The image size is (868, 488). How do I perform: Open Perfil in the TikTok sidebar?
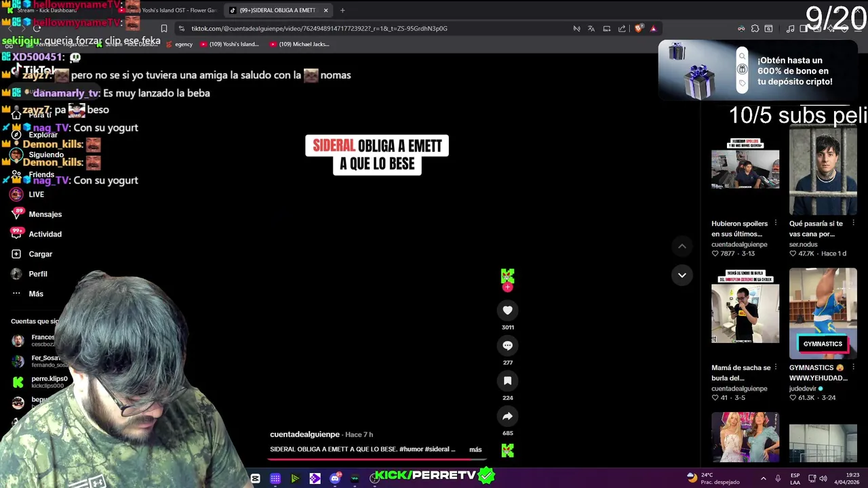[29, 274]
